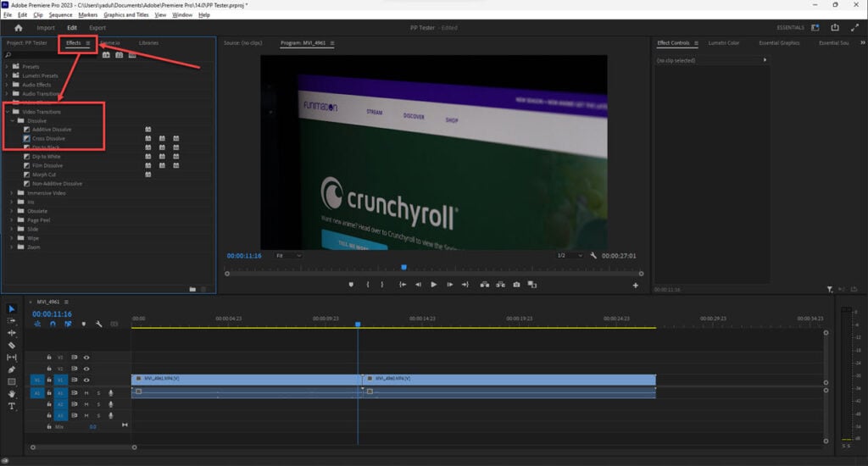This screenshot has height=466, width=868.
Task: Toggle Linked Selection in timeline
Action: pyautogui.click(x=68, y=325)
